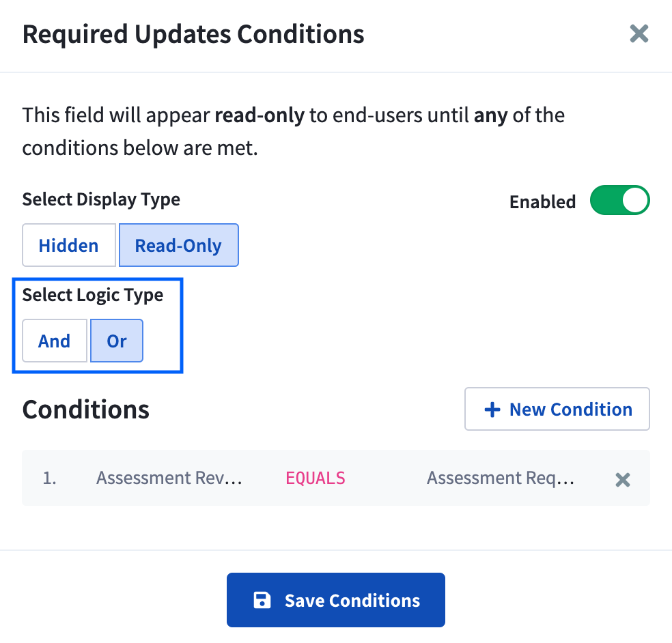This screenshot has height=643, width=672.
Task: Open the Assessment Rev… field in condition 1
Action: 169,478
